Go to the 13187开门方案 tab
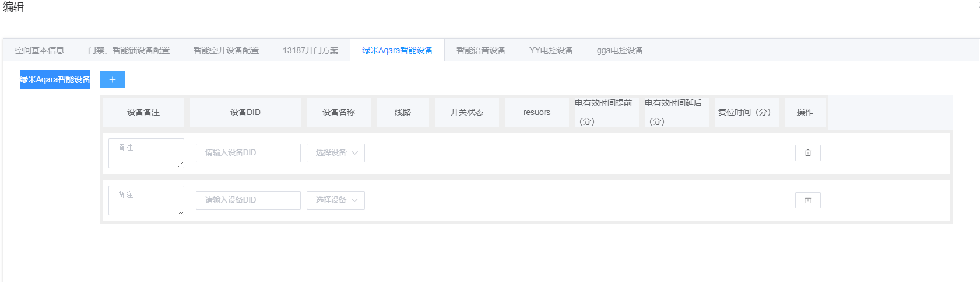The height and width of the screenshot is (282, 980). [x=310, y=50]
